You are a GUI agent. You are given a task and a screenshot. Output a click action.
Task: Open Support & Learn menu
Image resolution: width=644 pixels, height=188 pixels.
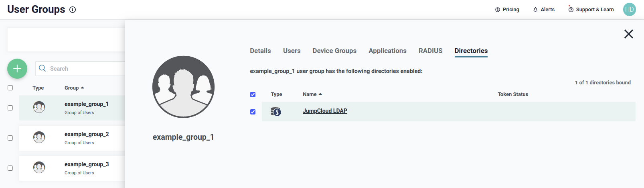coord(591,10)
